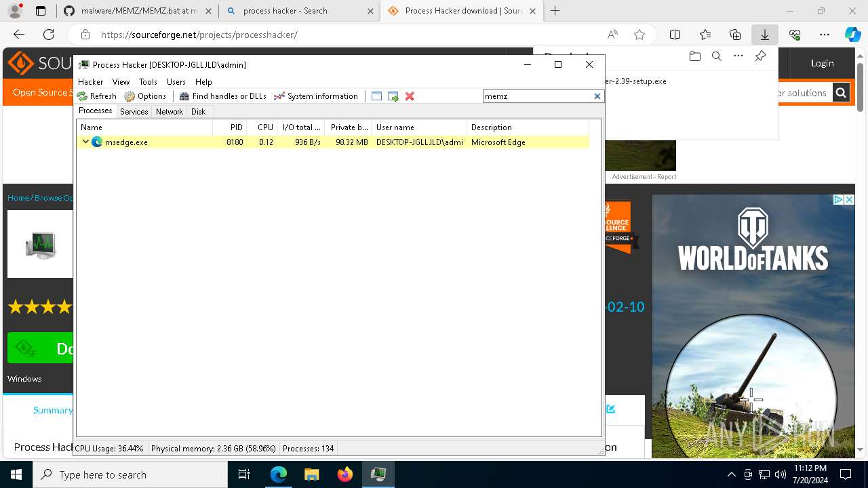Open Edge split screen icon
Viewport: 868px width, 488px height.
(675, 35)
